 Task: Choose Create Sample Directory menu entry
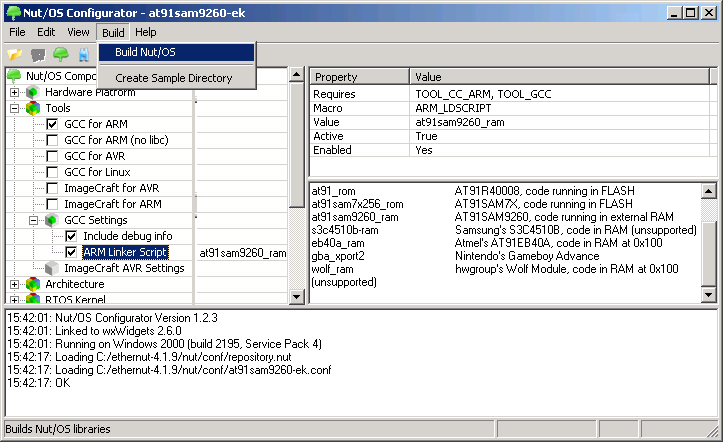pyautogui.click(x=177, y=78)
